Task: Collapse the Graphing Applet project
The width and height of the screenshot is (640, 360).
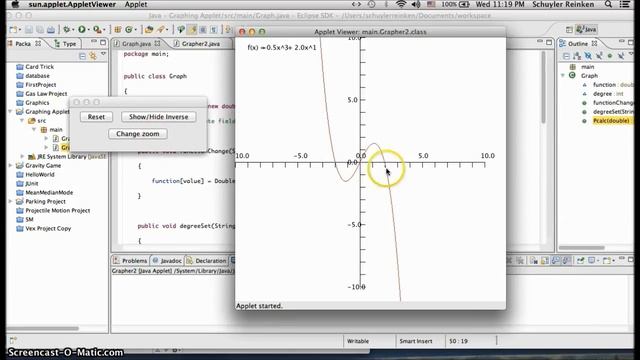Action: (x=10, y=111)
